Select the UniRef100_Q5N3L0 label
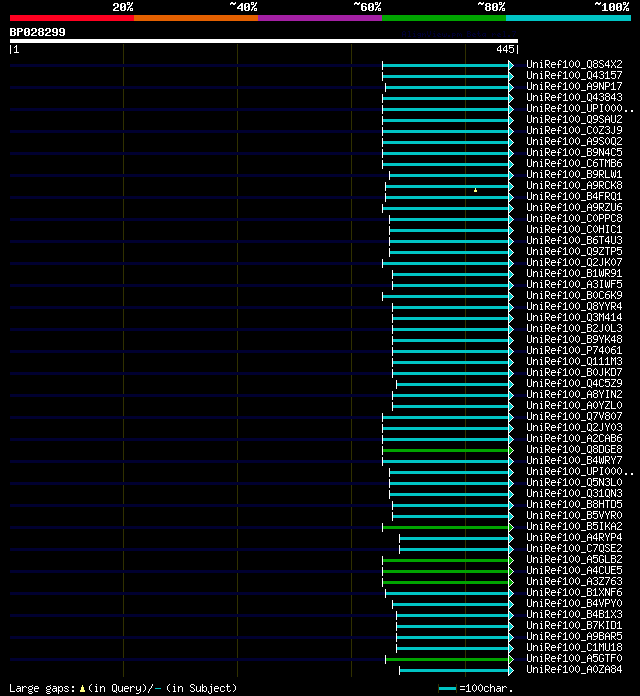The image size is (640, 696). tap(574, 482)
